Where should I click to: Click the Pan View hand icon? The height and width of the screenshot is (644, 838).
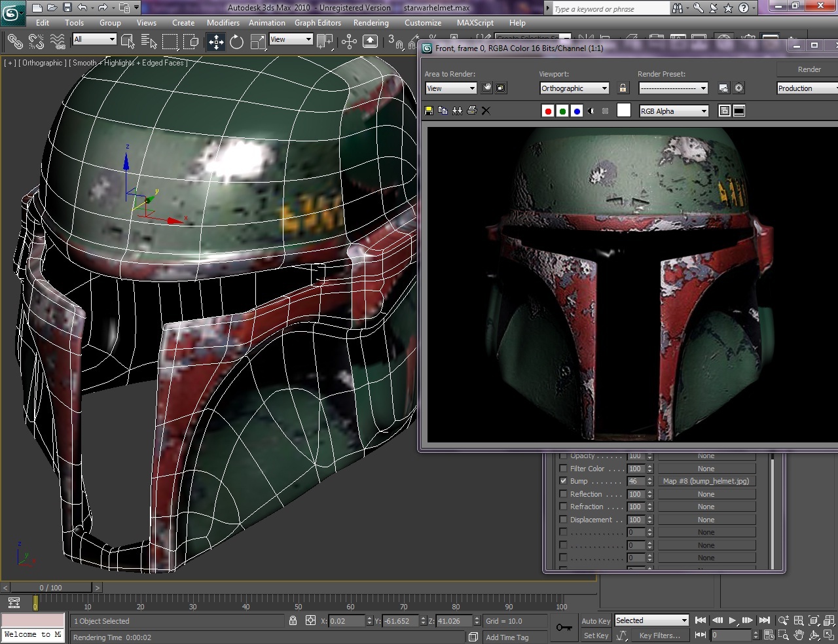[x=799, y=635]
